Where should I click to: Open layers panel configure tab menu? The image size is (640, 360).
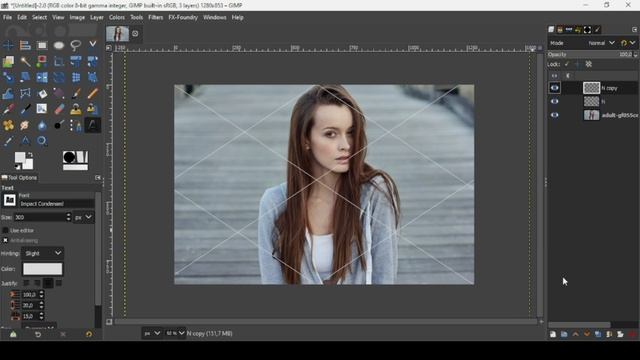point(634,30)
